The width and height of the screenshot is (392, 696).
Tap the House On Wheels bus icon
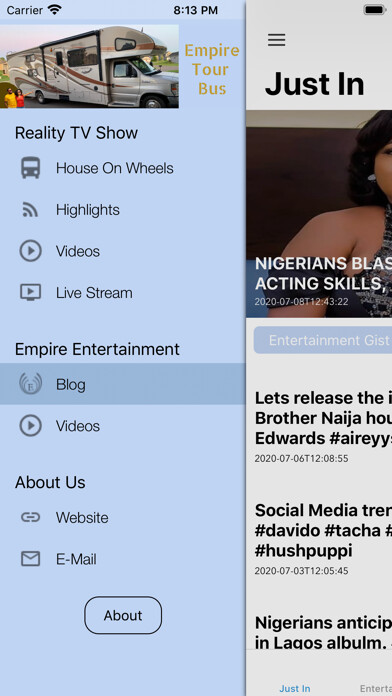(31, 168)
